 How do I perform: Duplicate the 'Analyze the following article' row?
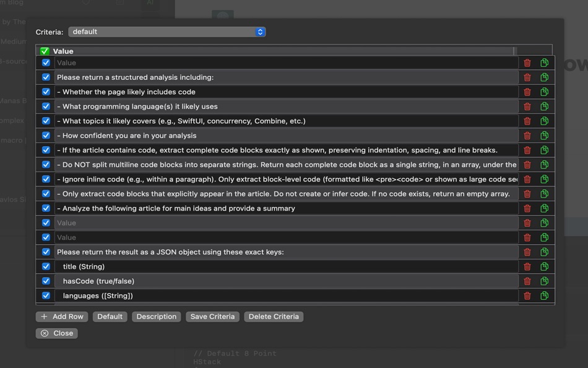545,208
